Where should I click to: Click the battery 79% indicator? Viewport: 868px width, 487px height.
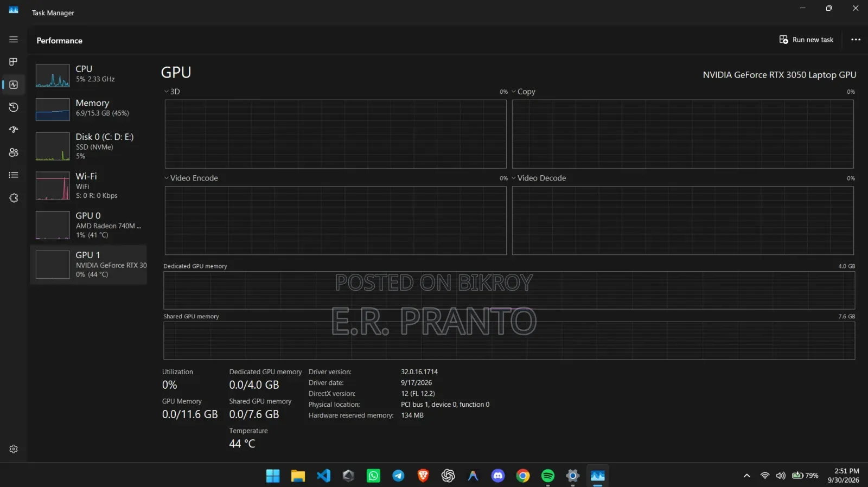[x=805, y=476]
